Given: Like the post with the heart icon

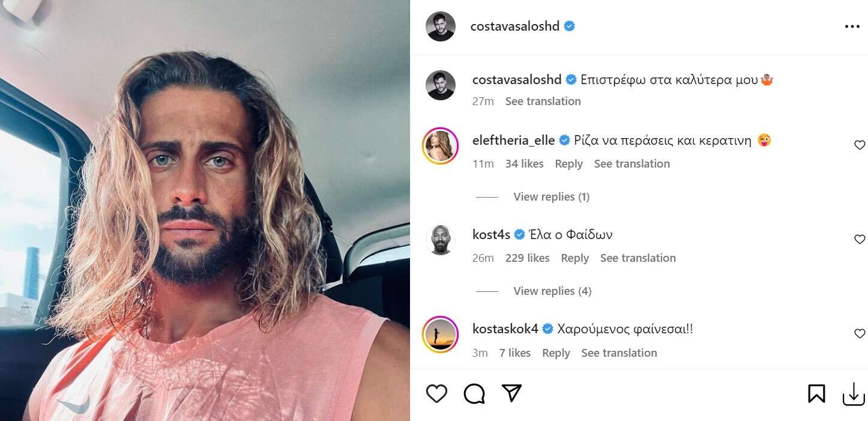Looking at the screenshot, I should tap(436, 394).
